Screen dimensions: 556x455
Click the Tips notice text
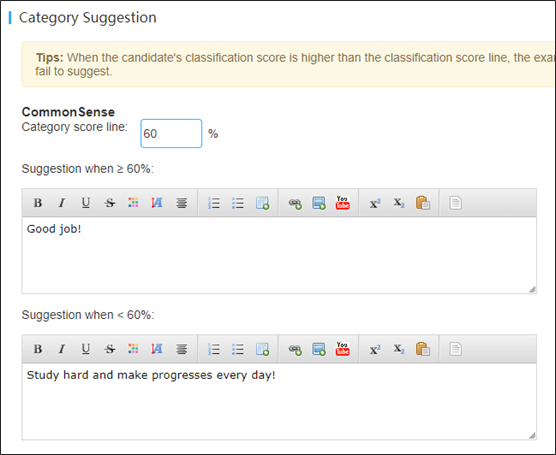click(294, 64)
